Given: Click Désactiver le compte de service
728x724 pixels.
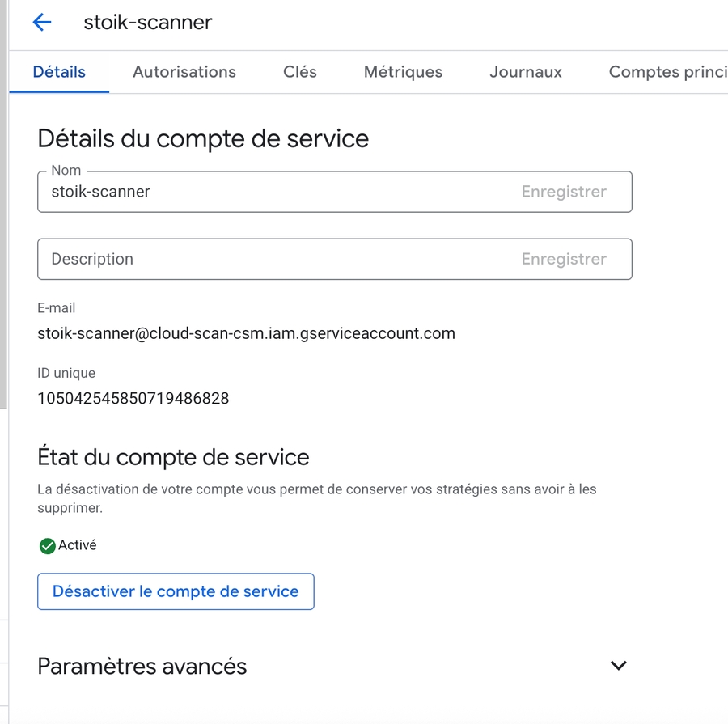Looking at the screenshot, I should 176,591.
